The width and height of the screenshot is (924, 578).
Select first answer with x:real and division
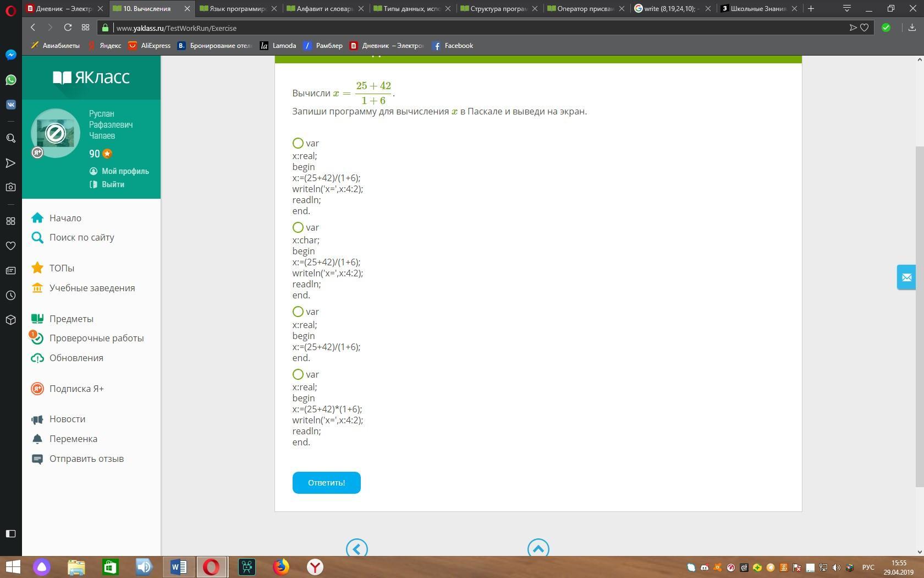(298, 143)
